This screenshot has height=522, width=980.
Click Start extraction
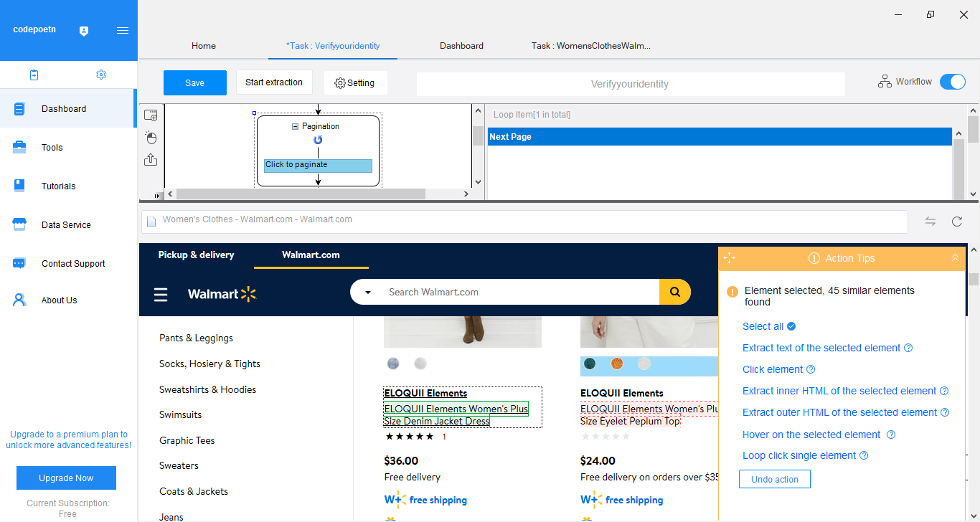(x=274, y=82)
